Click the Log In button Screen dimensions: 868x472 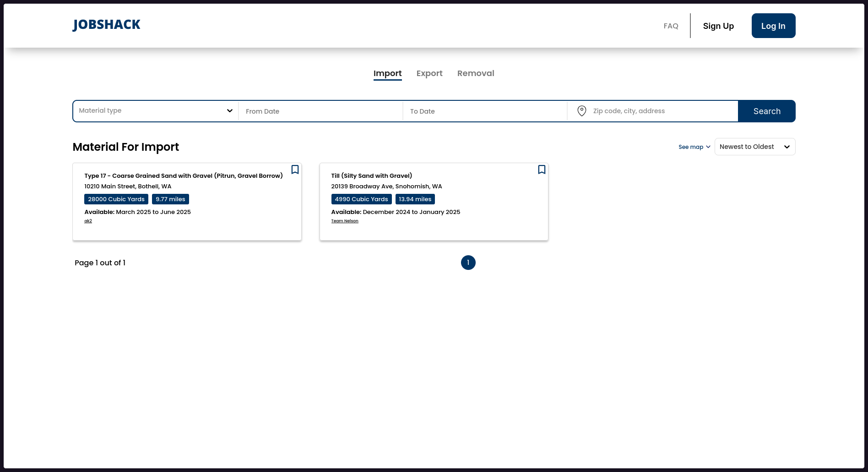pos(773,26)
